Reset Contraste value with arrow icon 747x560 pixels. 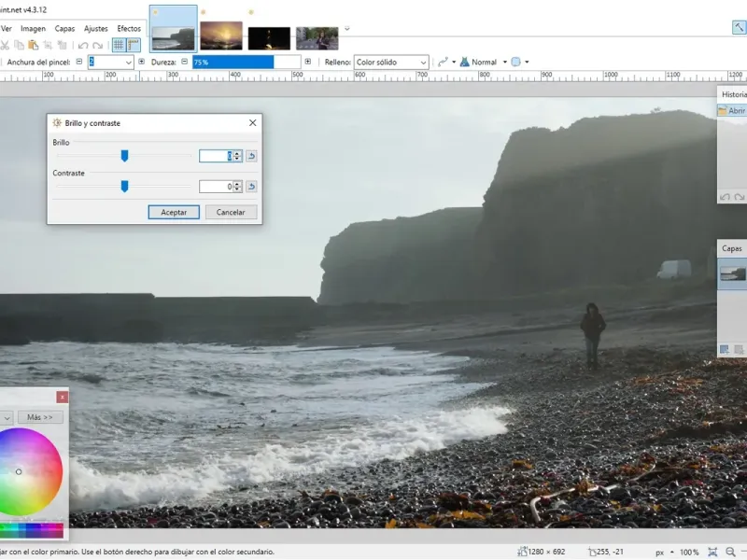[251, 186]
